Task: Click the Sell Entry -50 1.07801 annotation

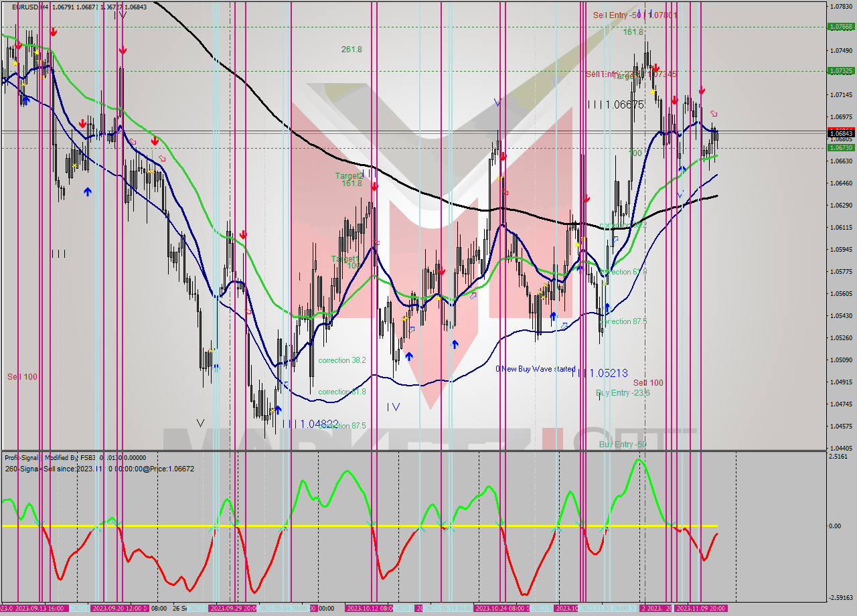Action: [x=636, y=15]
